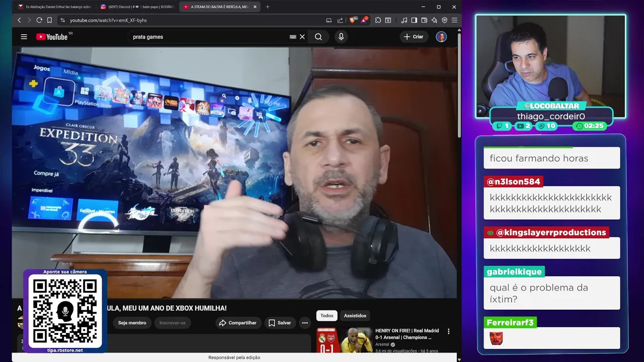Open the Brave Wallet icon
This screenshot has height=362, width=644.
(x=424, y=20)
